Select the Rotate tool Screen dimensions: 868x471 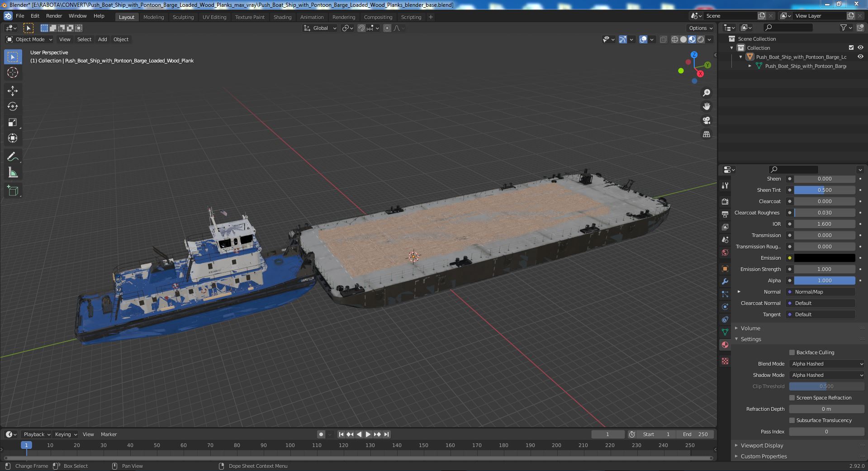click(13, 106)
